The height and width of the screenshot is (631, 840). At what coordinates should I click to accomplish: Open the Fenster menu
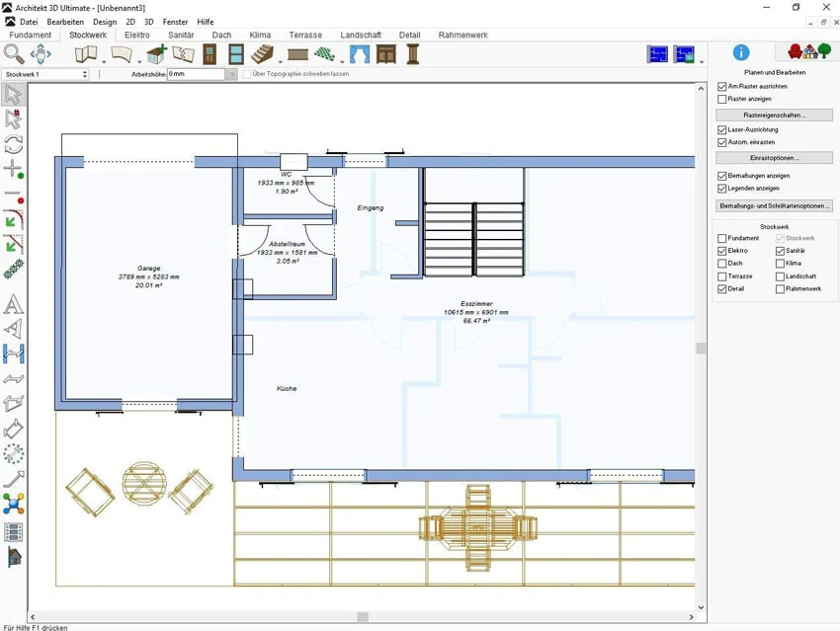point(175,22)
